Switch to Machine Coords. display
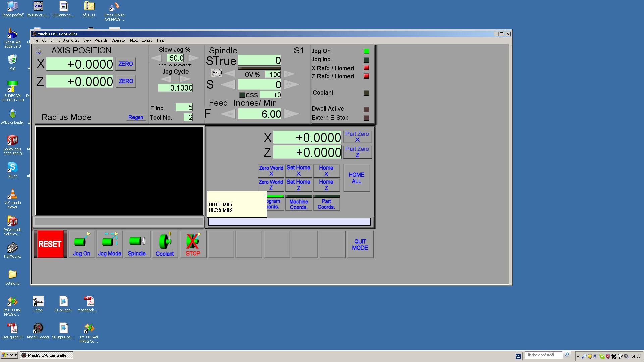644x362 pixels. click(x=299, y=204)
